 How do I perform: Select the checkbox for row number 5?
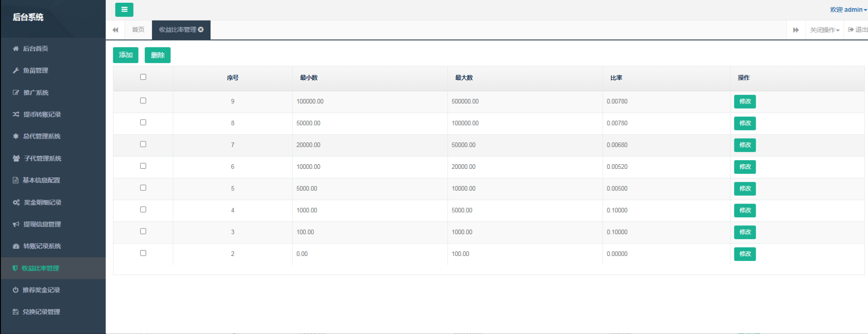143,188
